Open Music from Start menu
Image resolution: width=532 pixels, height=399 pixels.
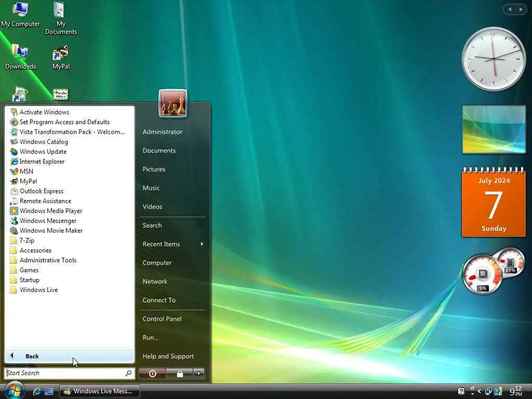(151, 188)
